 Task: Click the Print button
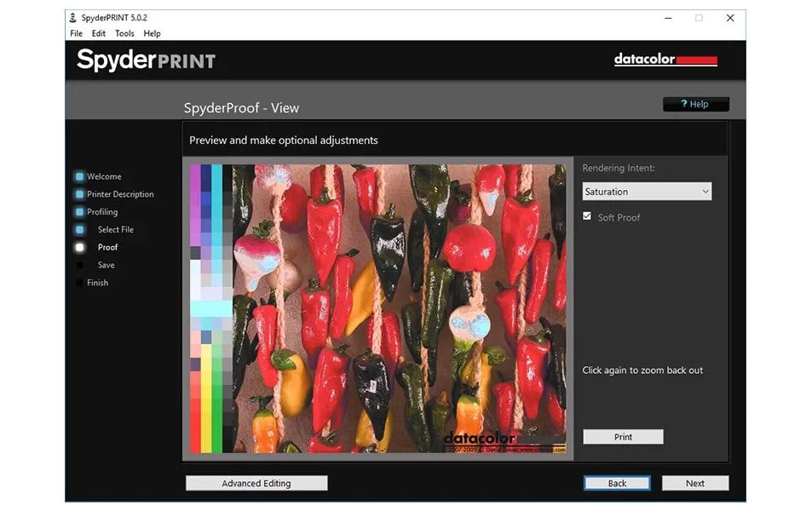coord(623,437)
